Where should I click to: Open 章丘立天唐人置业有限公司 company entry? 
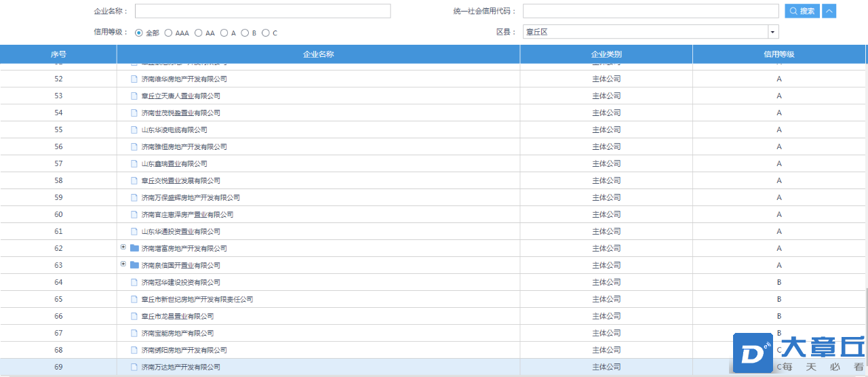(181, 96)
